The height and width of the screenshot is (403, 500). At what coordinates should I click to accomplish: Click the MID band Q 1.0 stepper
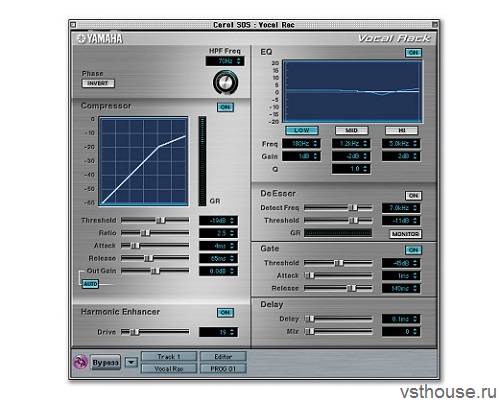tap(351, 169)
